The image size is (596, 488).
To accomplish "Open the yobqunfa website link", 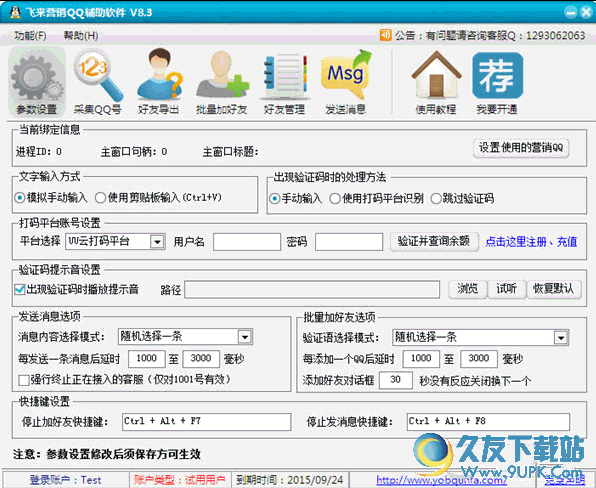I will [x=441, y=480].
